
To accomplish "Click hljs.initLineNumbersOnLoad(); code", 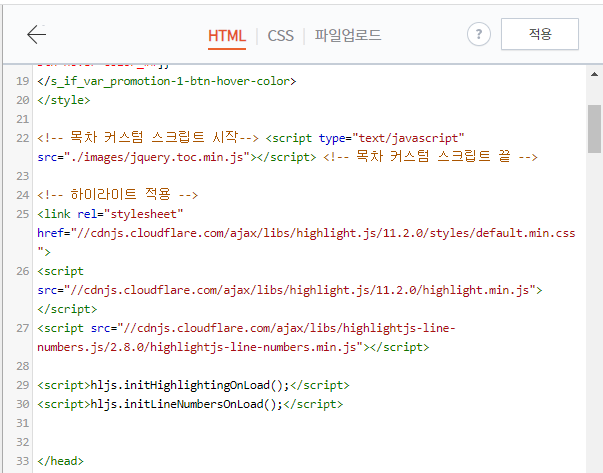I will 187,404.
